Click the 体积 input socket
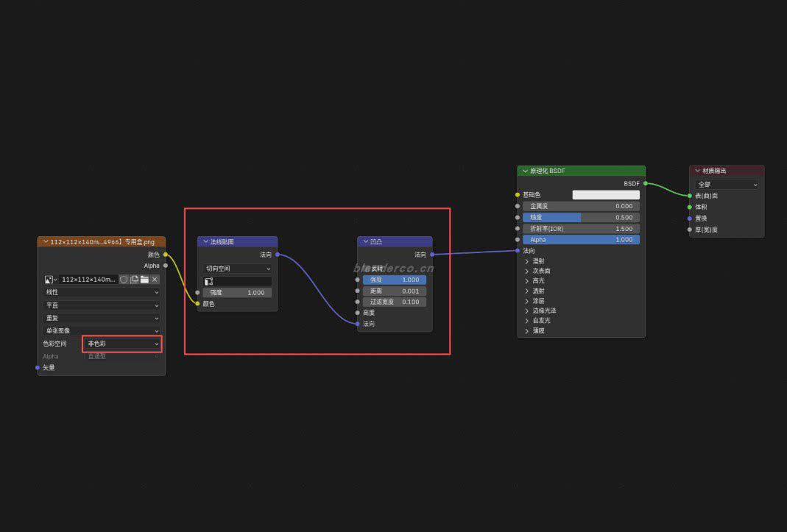The image size is (787, 532). tap(690, 207)
